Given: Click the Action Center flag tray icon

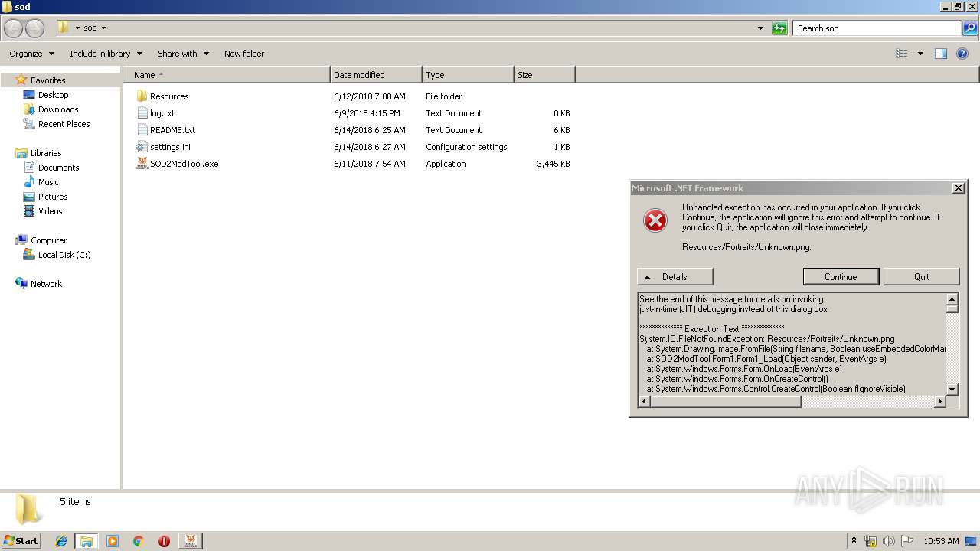Looking at the screenshot, I should pos(907,541).
